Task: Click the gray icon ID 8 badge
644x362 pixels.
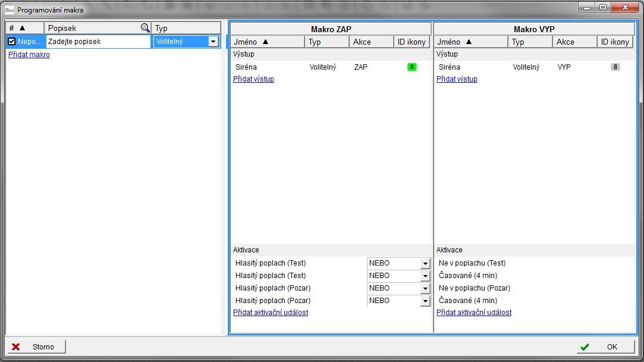Action: coord(615,67)
